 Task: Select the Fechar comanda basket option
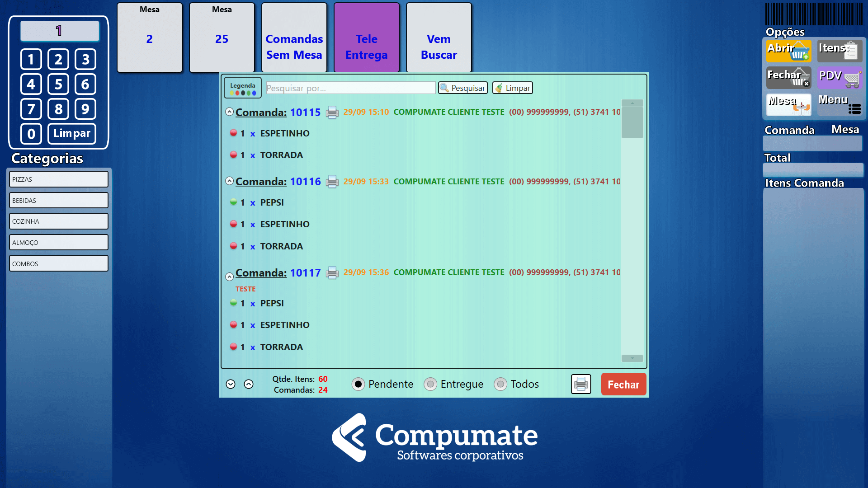[788, 78]
